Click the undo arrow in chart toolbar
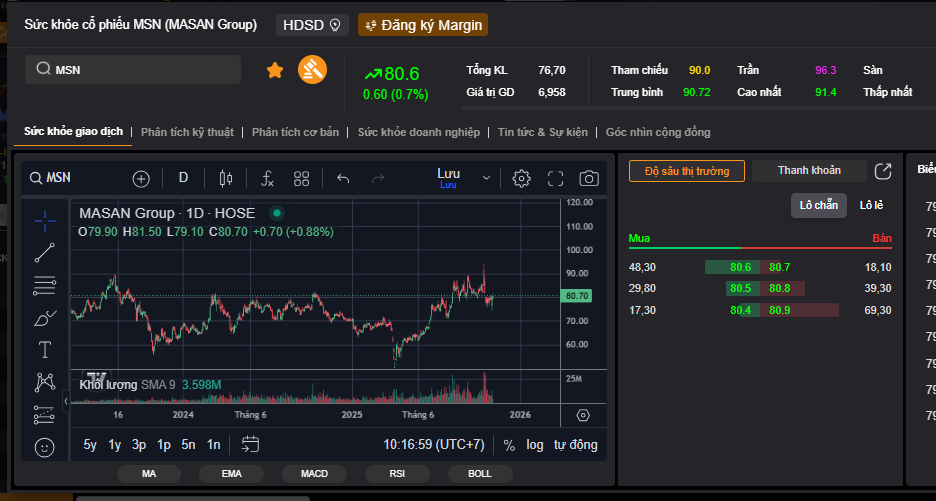 tap(343, 178)
